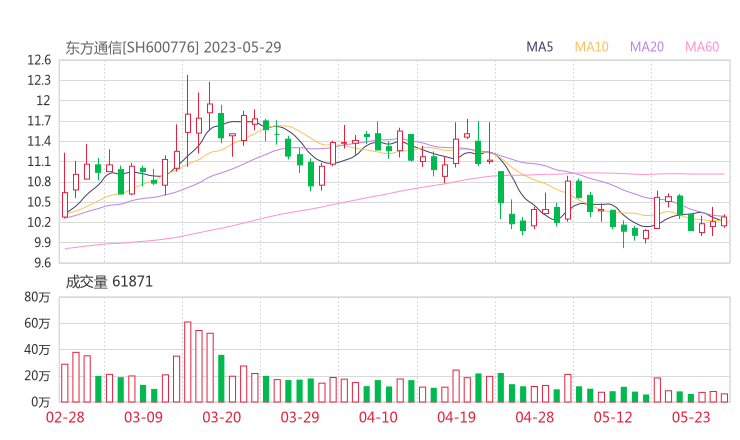Click the 10.5 price axis label
Viewport: 740px width, 440px height.
39,202
